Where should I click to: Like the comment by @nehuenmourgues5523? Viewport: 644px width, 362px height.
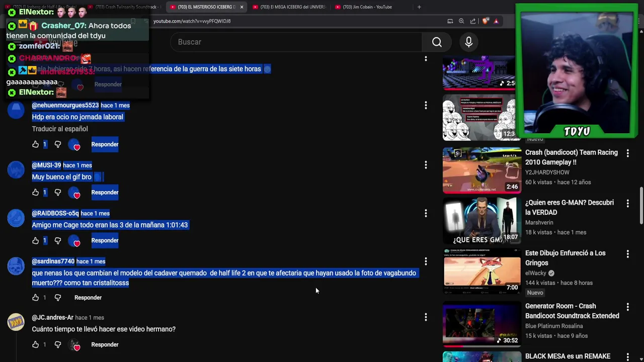point(35,144)
